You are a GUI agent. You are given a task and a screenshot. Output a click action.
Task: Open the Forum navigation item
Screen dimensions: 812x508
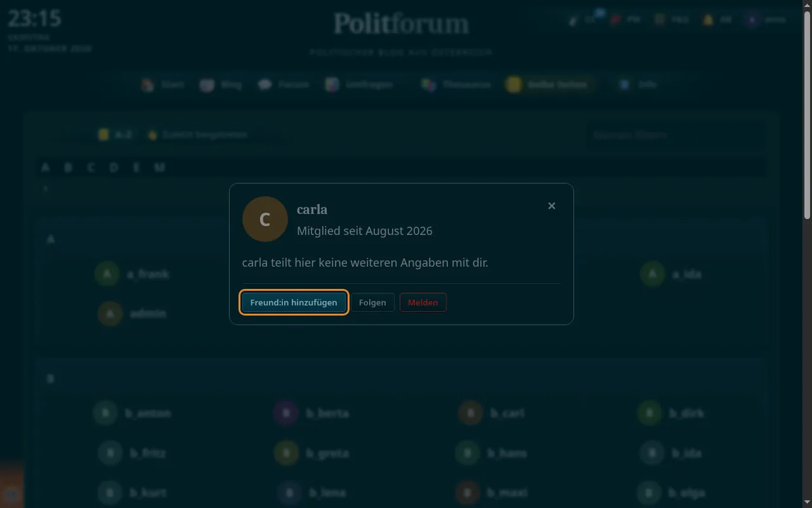284,84
